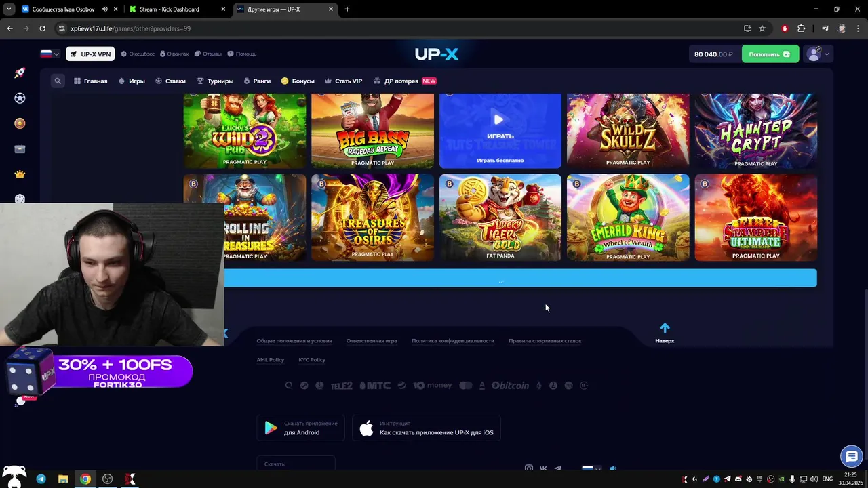Open the Турниры navigation item
868x488 pixels.
tap(215, 81)
